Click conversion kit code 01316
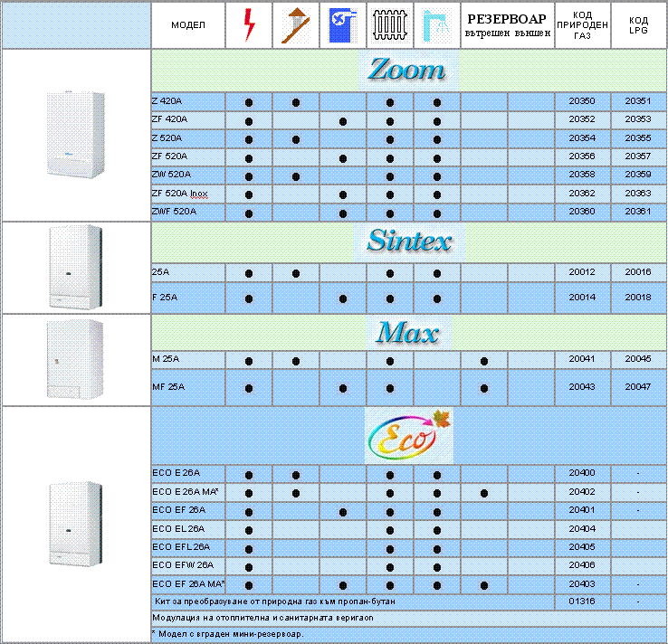This screenshot has height=644, width=668. 582,601
